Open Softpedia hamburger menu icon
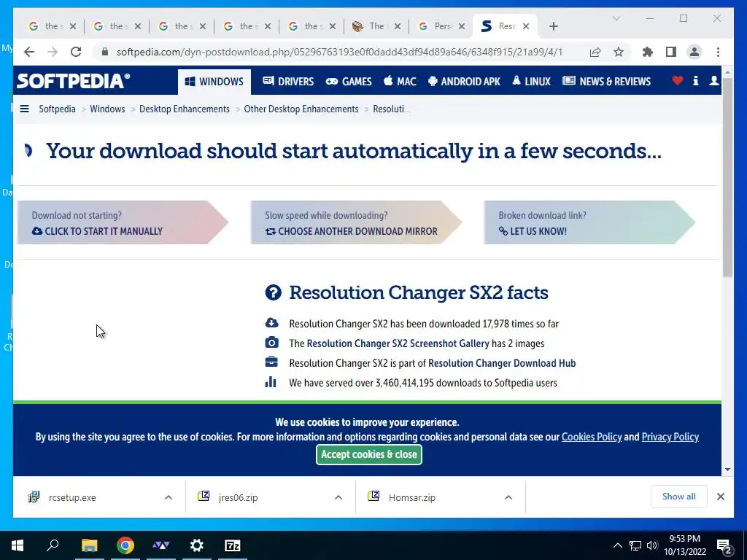 tap(24, 109)
